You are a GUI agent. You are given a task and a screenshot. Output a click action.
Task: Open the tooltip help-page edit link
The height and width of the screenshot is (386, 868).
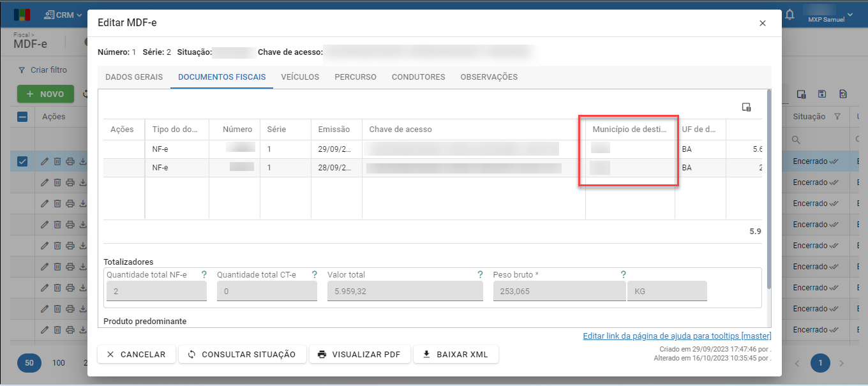click(677, 336)
